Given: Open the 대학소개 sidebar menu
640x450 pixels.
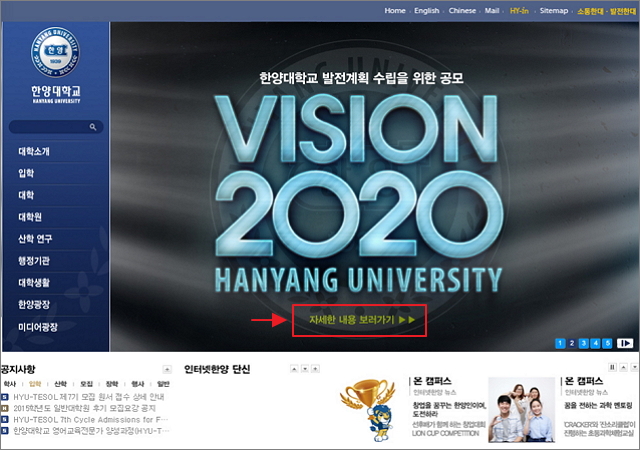Looking at the screenshot, I should [34, 152].
